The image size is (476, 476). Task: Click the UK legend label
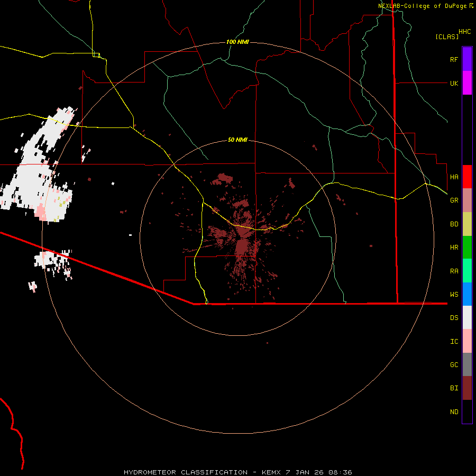(454, 83)
